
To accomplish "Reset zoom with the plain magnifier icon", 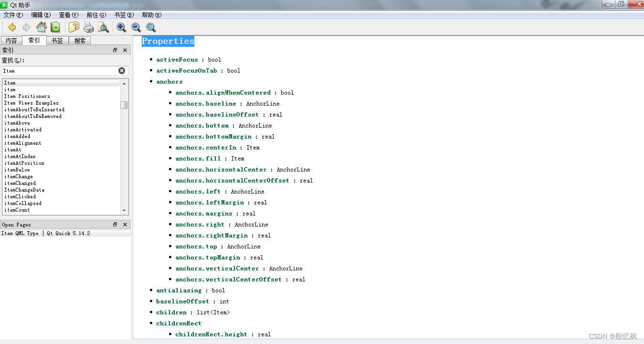I will (151, 27).
